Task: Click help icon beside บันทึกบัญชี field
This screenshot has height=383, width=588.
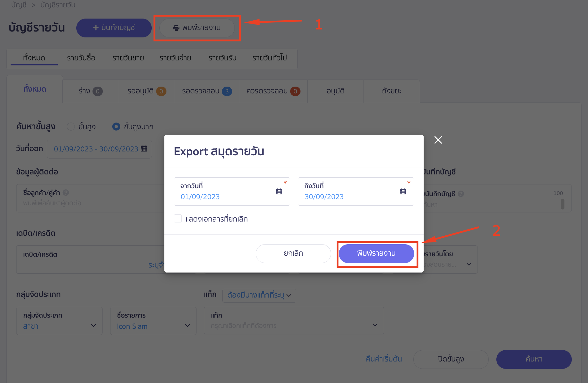Action: coord(461,194)
